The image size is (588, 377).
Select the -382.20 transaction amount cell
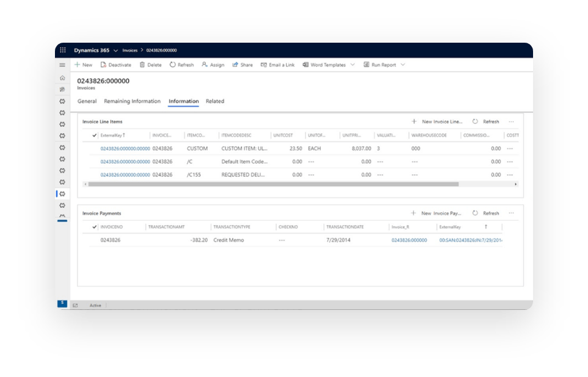(x=199, y=240)
